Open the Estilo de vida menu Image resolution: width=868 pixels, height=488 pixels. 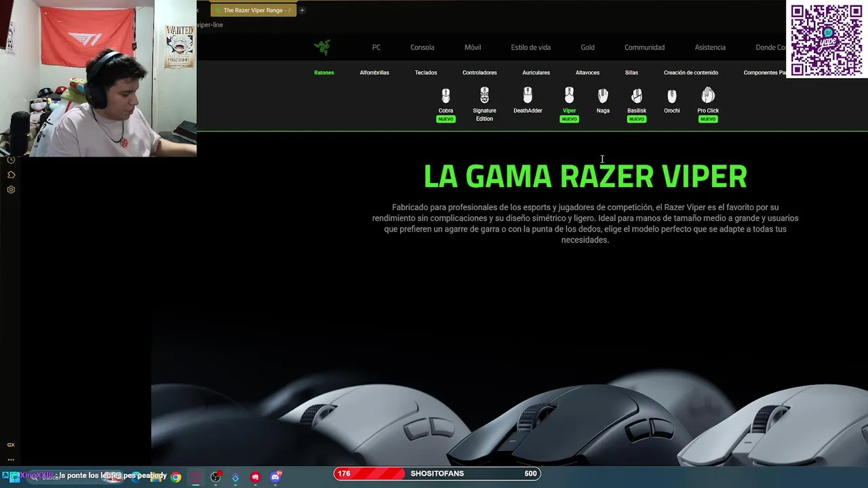click(531, 47)
